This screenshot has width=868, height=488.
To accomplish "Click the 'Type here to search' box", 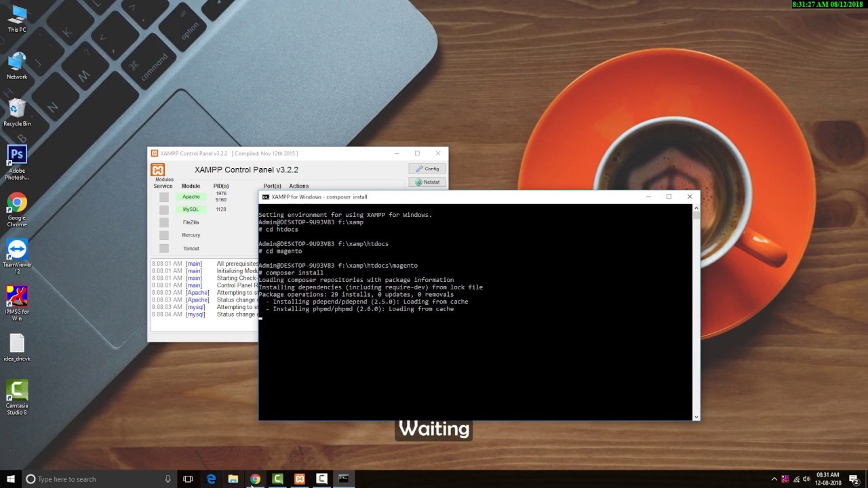I will [99, 479].
